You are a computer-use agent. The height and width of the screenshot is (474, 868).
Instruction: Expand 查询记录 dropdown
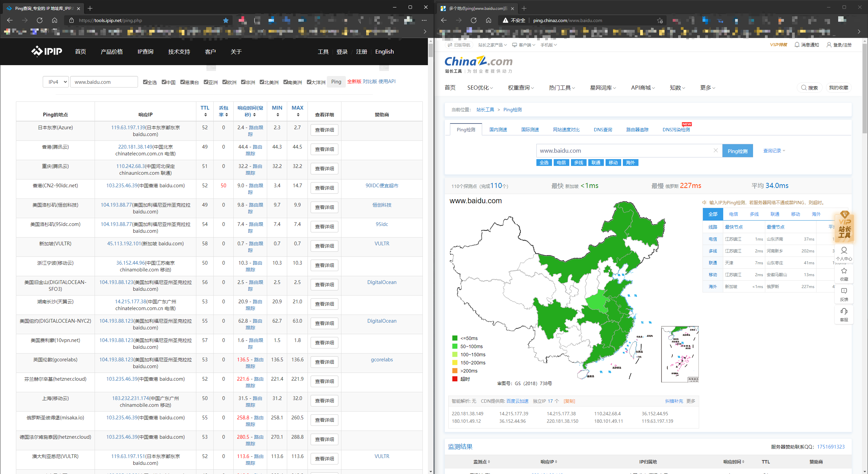click(774, 151)
